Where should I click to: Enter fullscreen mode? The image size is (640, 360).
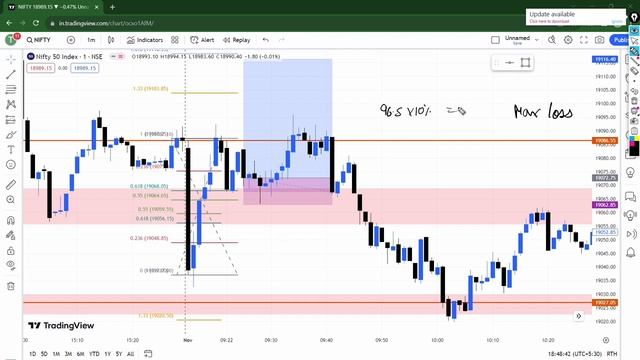point(584,40)
